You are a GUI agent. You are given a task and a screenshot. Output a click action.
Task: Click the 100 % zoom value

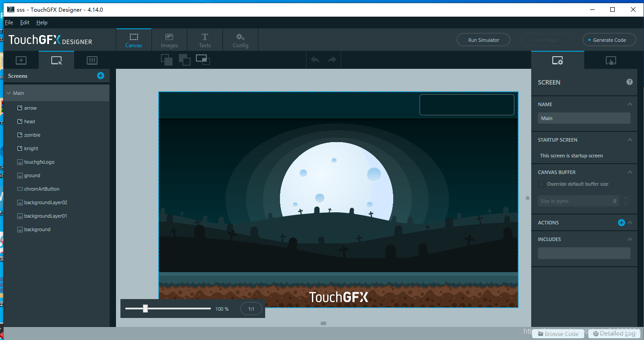[x=222, y=309]
